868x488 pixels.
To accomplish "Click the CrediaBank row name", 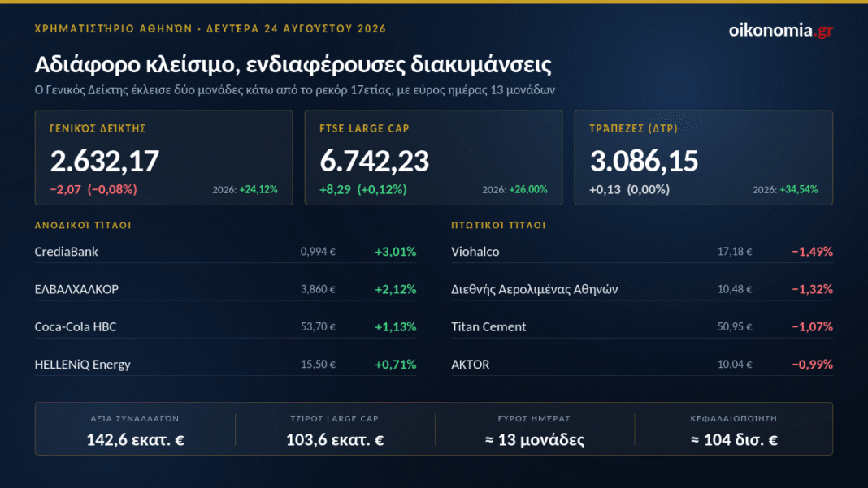I will coord(67,251).
